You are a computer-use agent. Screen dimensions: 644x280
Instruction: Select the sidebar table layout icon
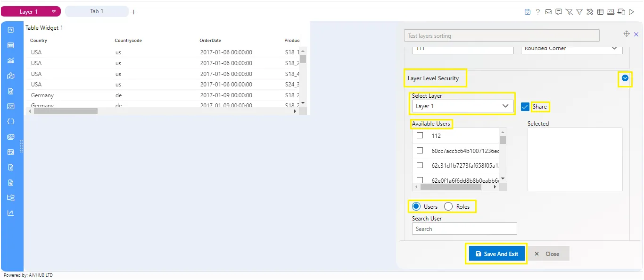coord(11,152)
